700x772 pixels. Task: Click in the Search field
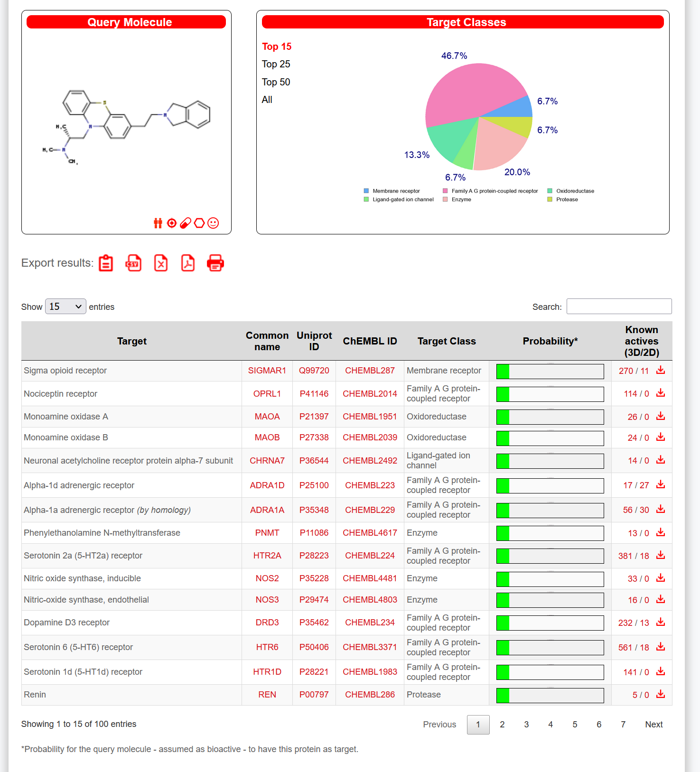pos(619,307)
